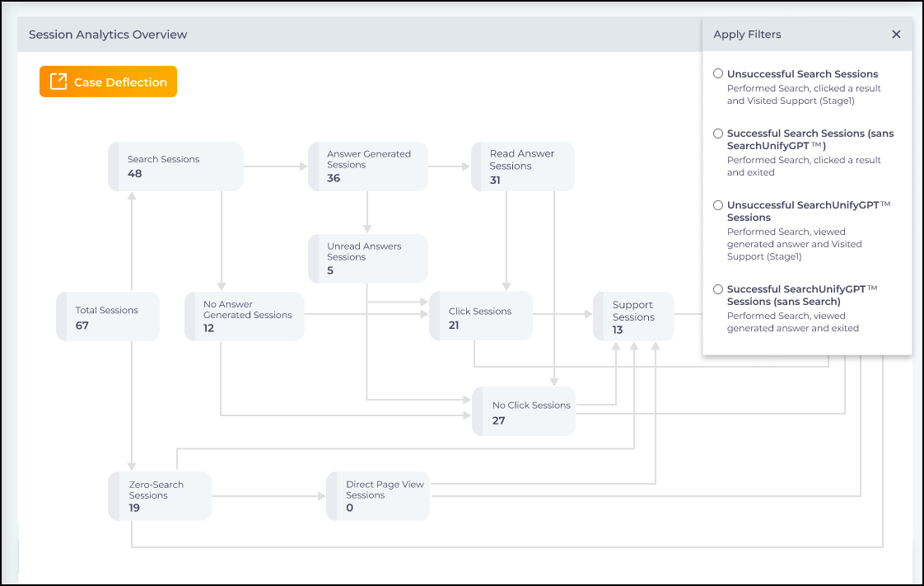Screen dimensions: 924x586
Task: Click the Total Sessions node
Action: (108, 316)
